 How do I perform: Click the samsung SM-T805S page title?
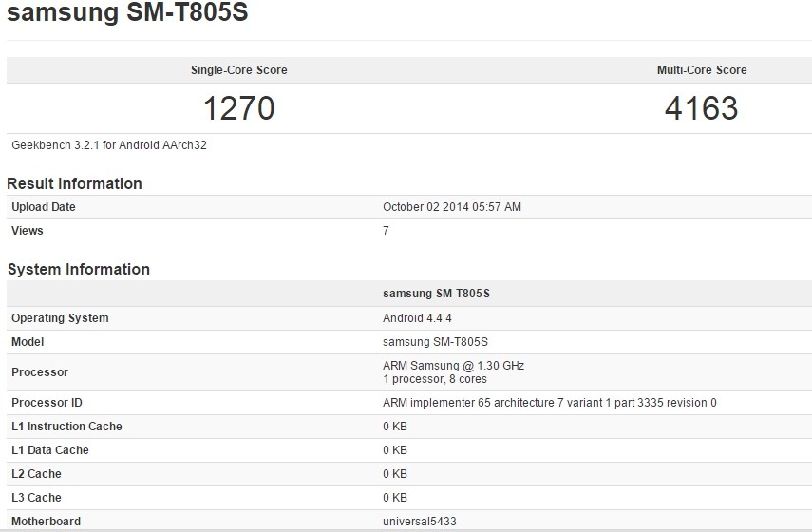[x=127, y=10]
